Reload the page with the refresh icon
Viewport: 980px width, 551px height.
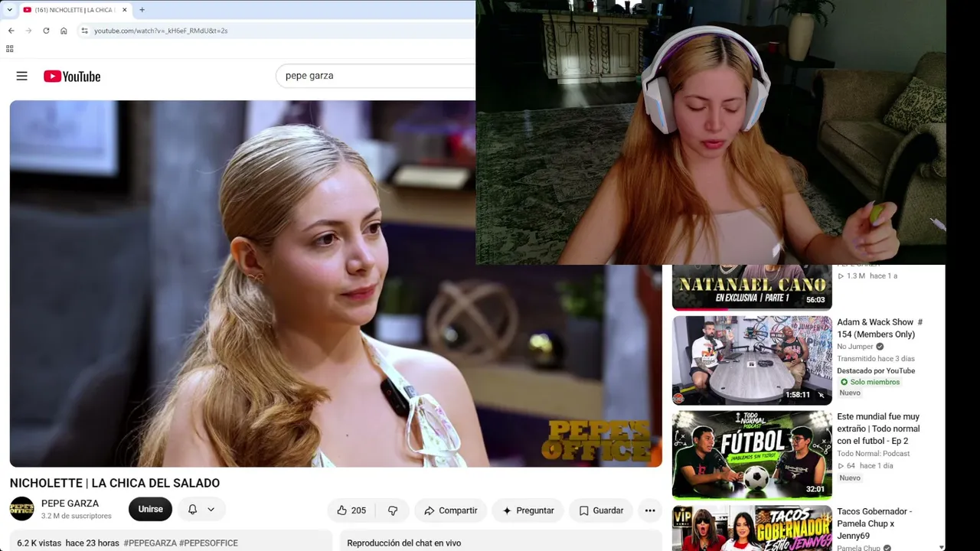(46, 31)
